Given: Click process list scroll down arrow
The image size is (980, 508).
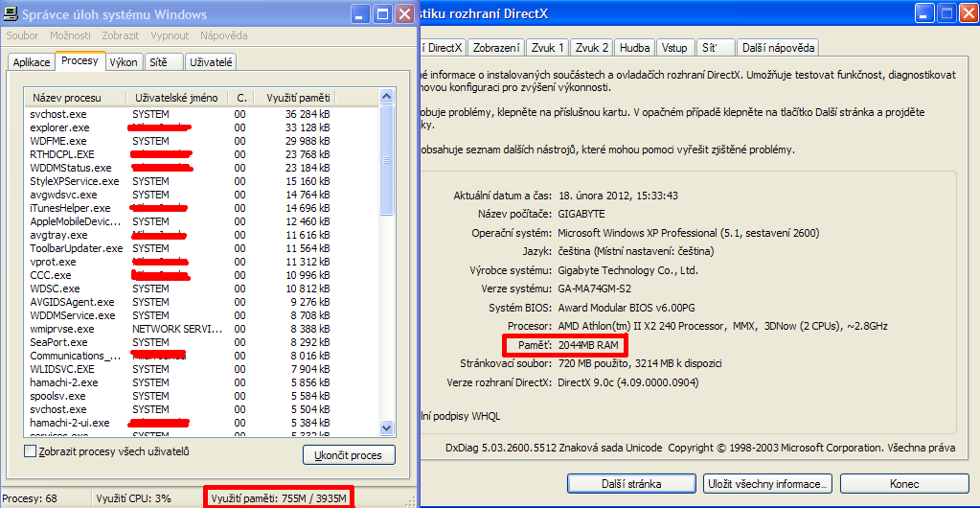Looking at the screenshot, I should pos(387,427).
